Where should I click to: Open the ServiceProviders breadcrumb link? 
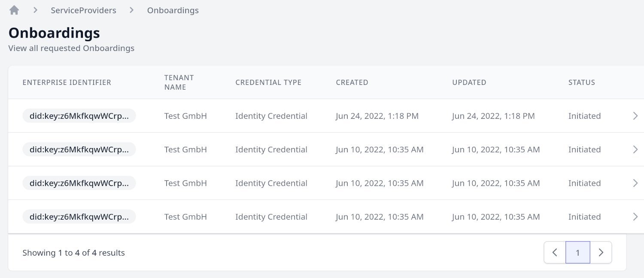coord(83,10)
